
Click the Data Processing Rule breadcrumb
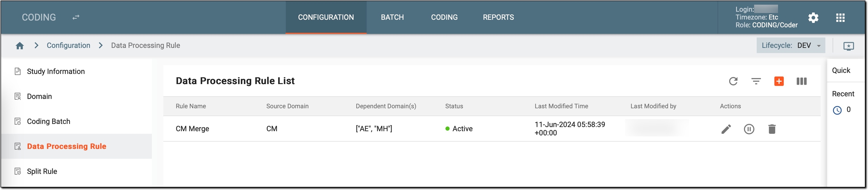pos(145,46)
